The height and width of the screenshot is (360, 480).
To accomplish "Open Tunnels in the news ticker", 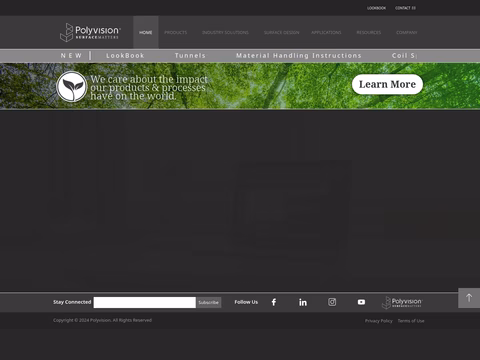I will pos(190,56).
